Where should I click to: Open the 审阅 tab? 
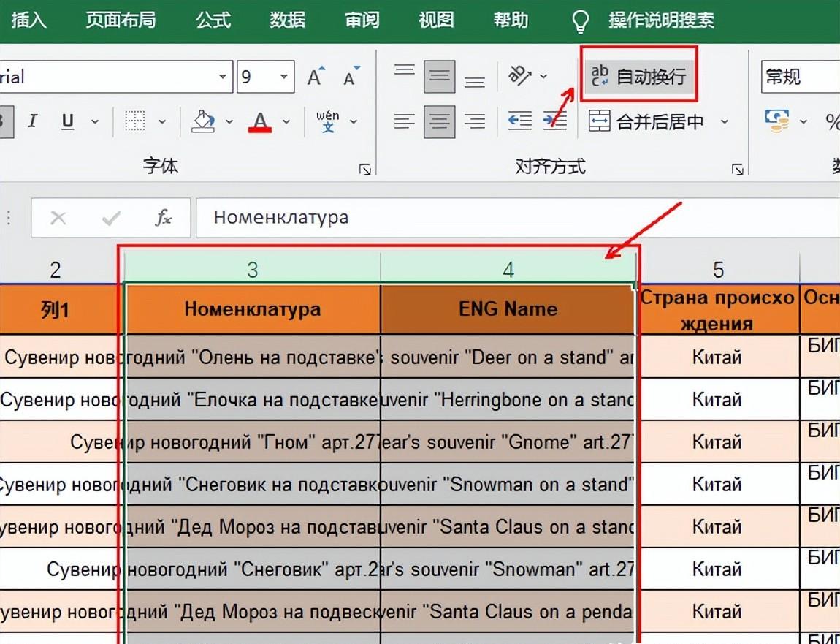click(362, 20)
